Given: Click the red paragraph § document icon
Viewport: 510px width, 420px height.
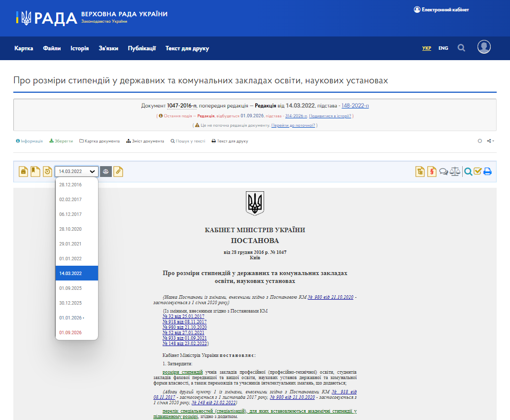Looking at the screenshot, I should coord(432,171).
